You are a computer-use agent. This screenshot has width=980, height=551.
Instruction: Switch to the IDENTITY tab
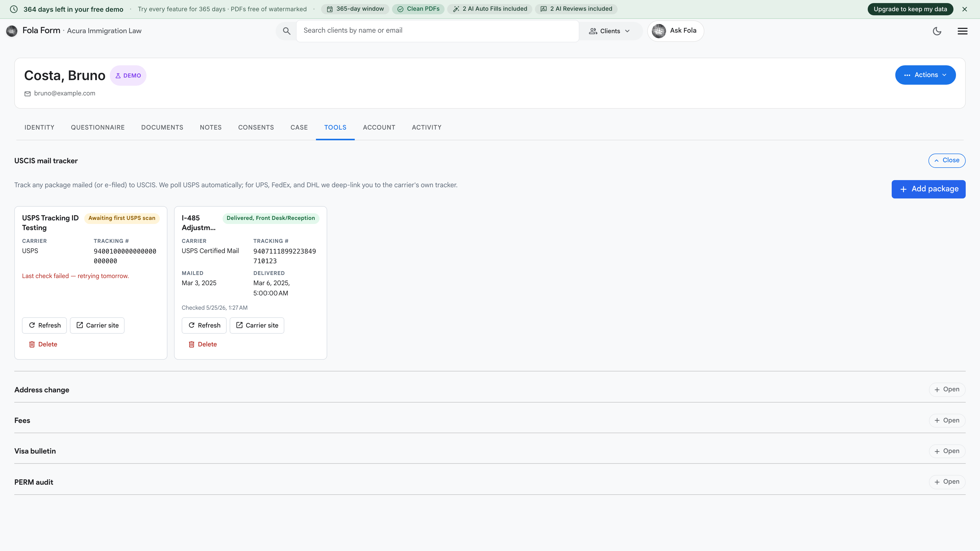coord(40,128)
